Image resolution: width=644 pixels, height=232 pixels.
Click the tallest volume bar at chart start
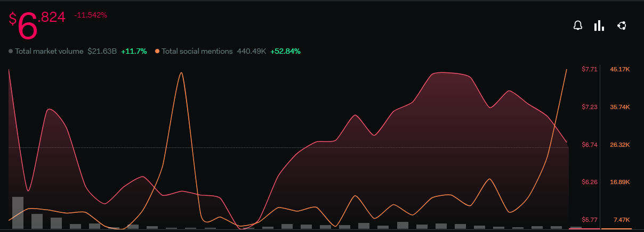tap(18, 213)
